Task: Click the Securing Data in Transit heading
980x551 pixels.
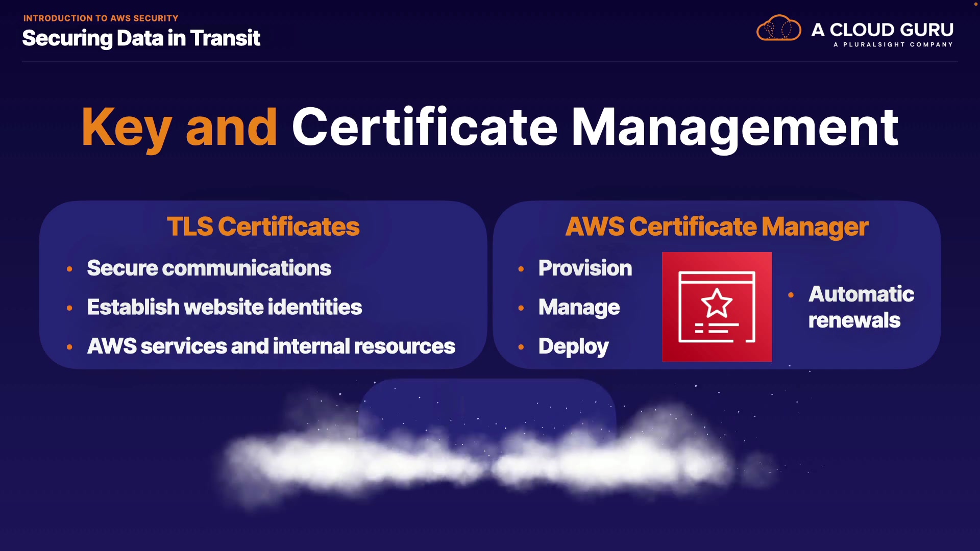Action: [x=141, y=38]
